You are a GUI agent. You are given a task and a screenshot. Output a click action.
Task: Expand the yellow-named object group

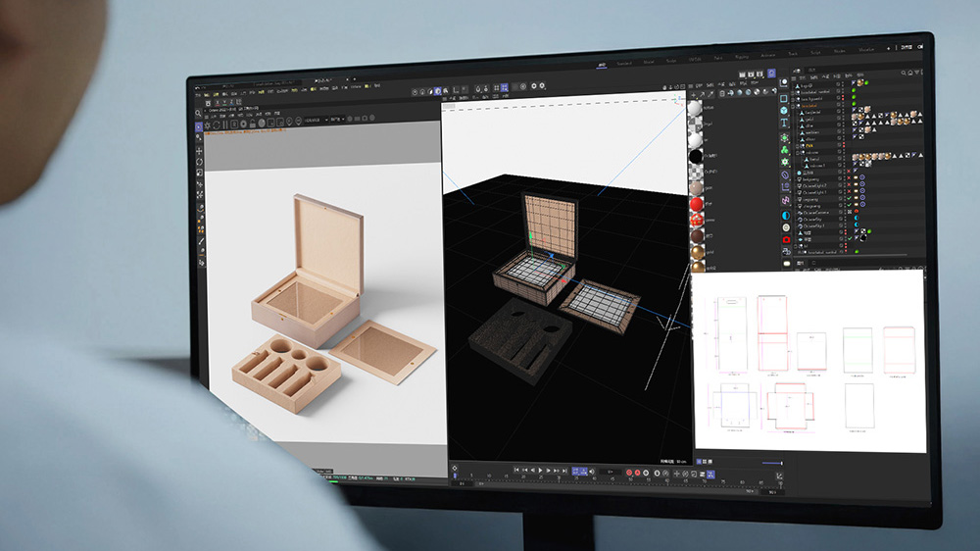(x=798, y=145)
